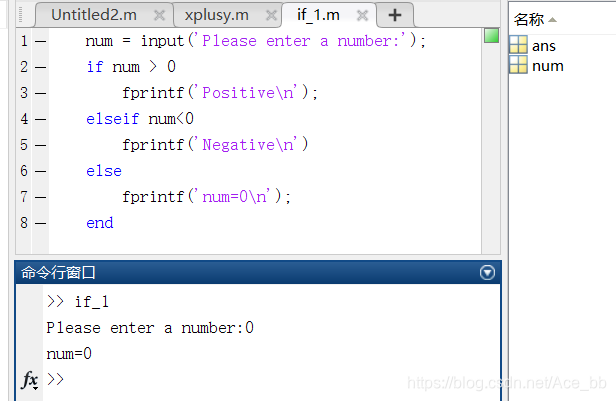Select the if_1.m editor tab
This screenshot has height=401, width=616.
[318, 15]
